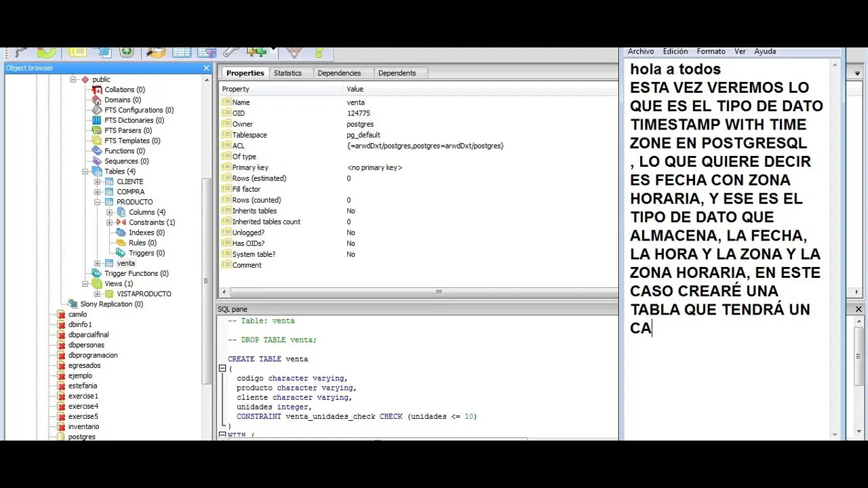Select the exercise4 database

[83, 406]
